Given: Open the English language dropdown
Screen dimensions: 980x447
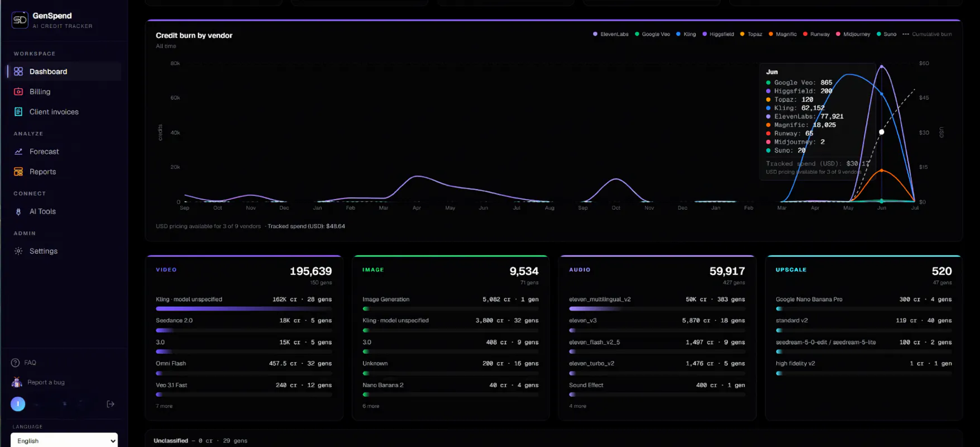Looking at the screenshot, I should (x=64, y=440).
